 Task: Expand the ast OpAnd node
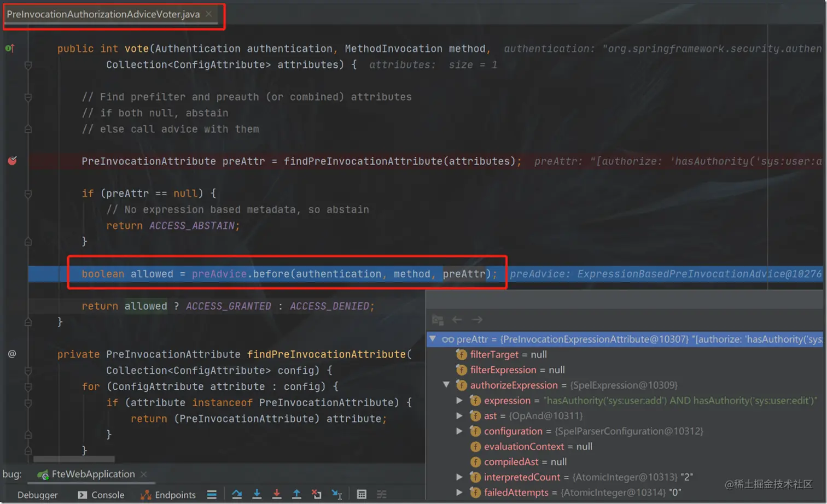point(459,415)
